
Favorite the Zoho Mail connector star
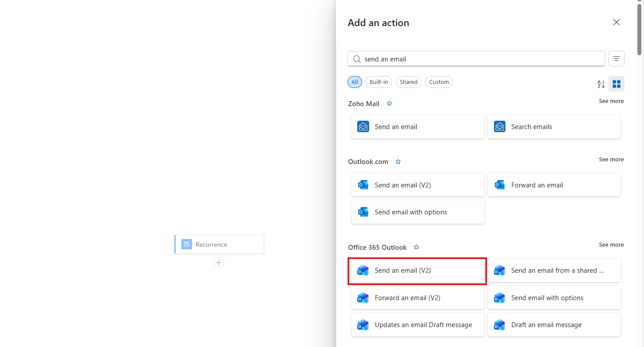pyautogui.click(x=389, y=103)
